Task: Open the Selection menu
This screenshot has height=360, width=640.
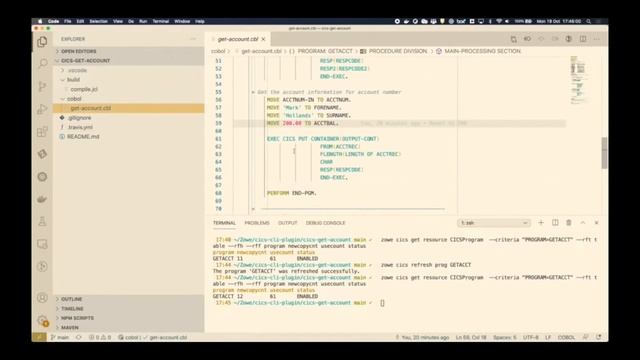Action: 98,21
